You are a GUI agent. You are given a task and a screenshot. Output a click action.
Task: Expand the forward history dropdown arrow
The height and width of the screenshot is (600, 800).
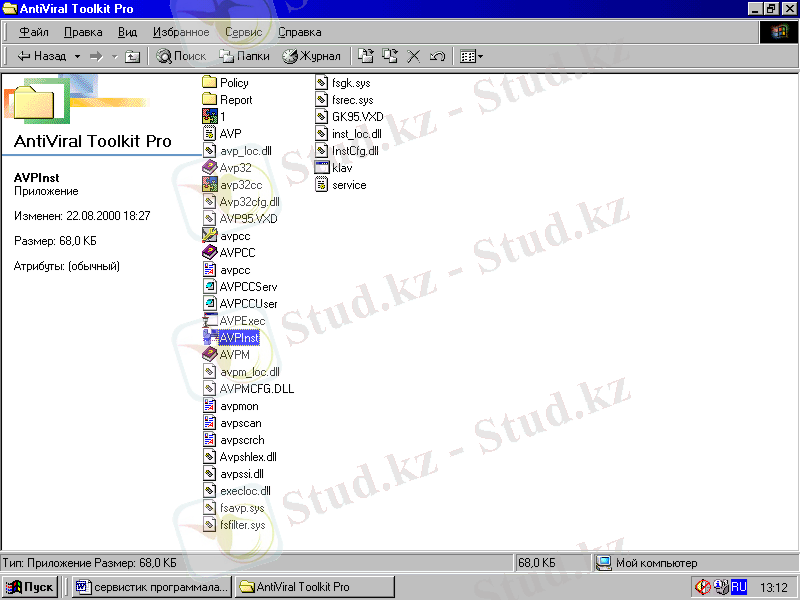click(x=115, y=56)
